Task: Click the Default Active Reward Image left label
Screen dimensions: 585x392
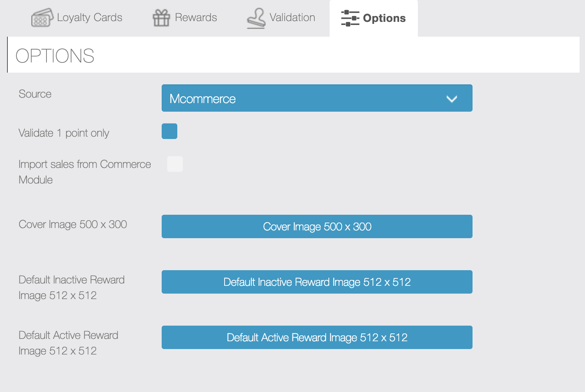Action: 68,343
